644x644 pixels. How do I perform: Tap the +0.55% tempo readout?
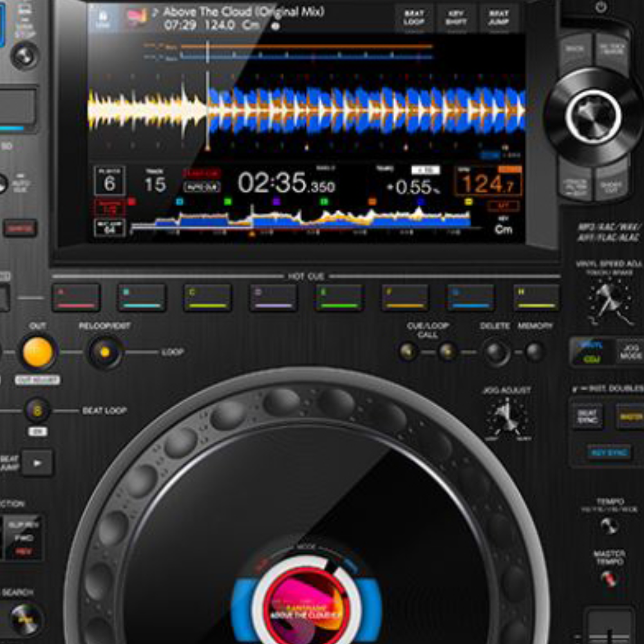tap(413, 187)
